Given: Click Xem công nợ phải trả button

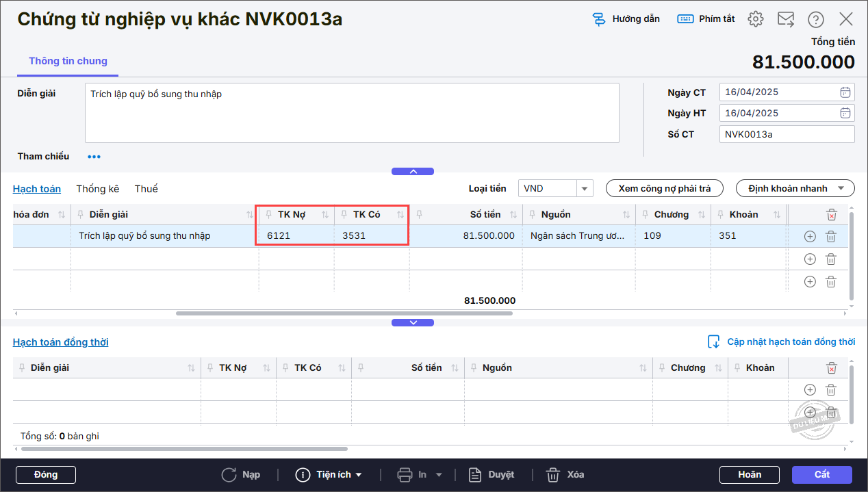Looking at the screenshot, I should 665,188.
